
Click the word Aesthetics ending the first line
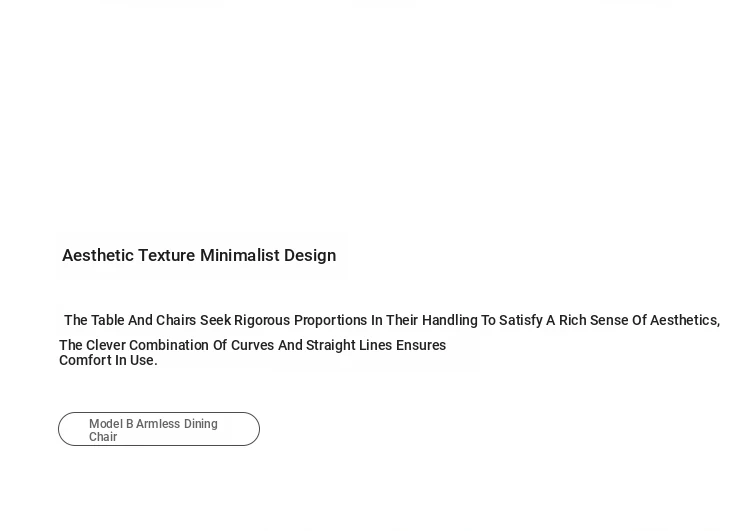point(684,321)
